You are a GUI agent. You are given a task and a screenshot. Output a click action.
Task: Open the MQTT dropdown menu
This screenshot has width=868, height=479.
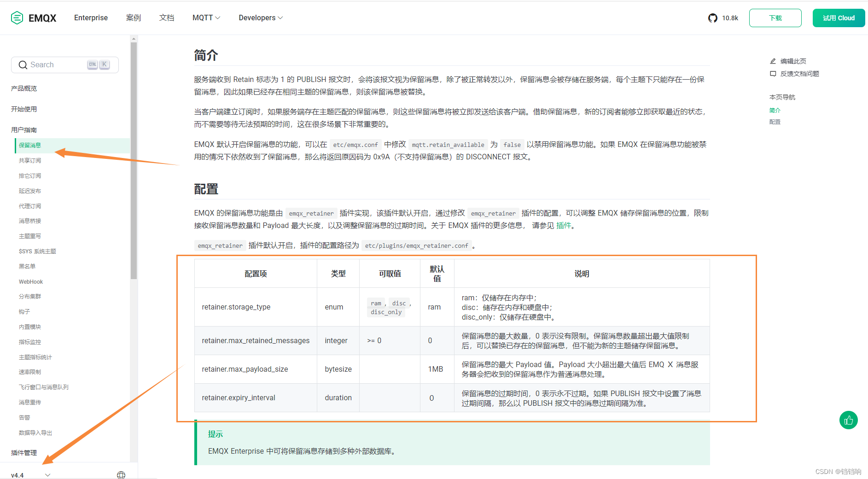(x=206, y=18)
